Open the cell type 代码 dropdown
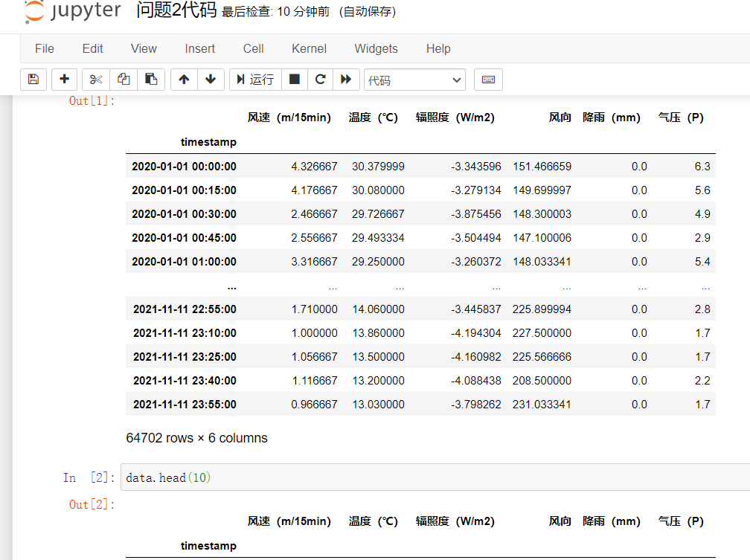Screen dimensions: 750x560 coord(414,80)
